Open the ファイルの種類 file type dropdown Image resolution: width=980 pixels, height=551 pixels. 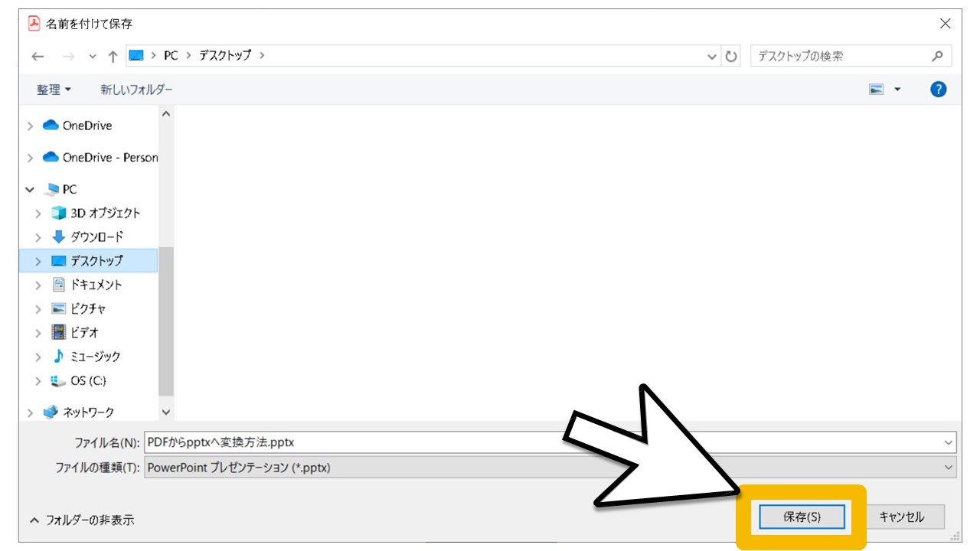pos(947,467)
